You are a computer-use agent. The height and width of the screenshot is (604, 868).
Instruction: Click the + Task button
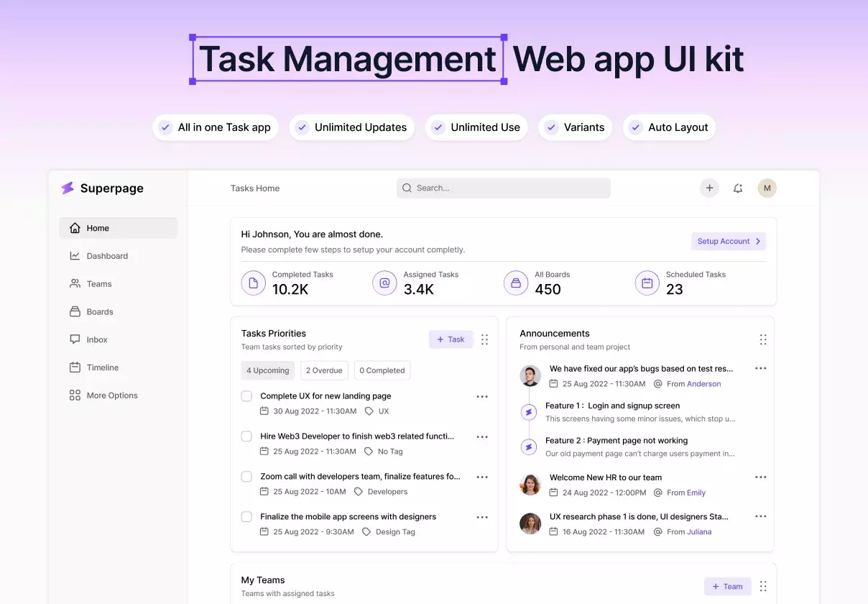pos(451,339)
